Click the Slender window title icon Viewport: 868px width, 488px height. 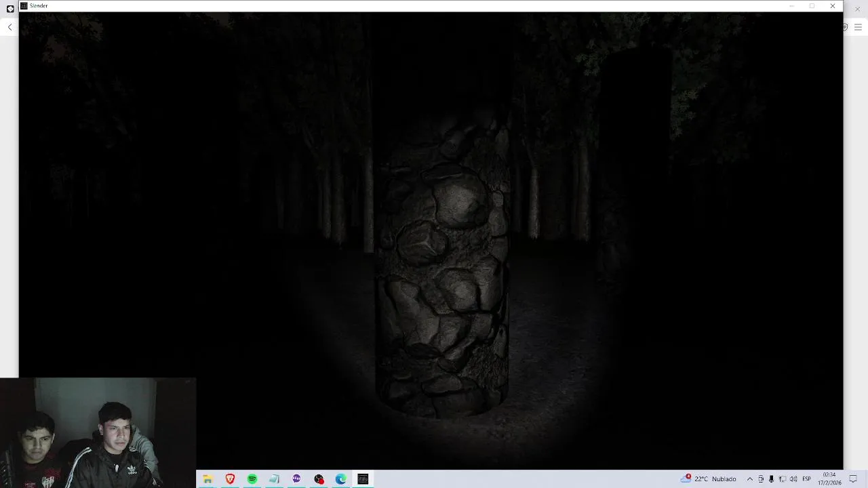click(x=24, y=5)
